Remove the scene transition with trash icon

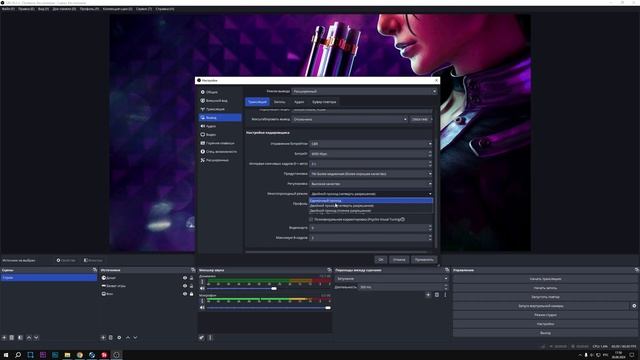point(436,295)
